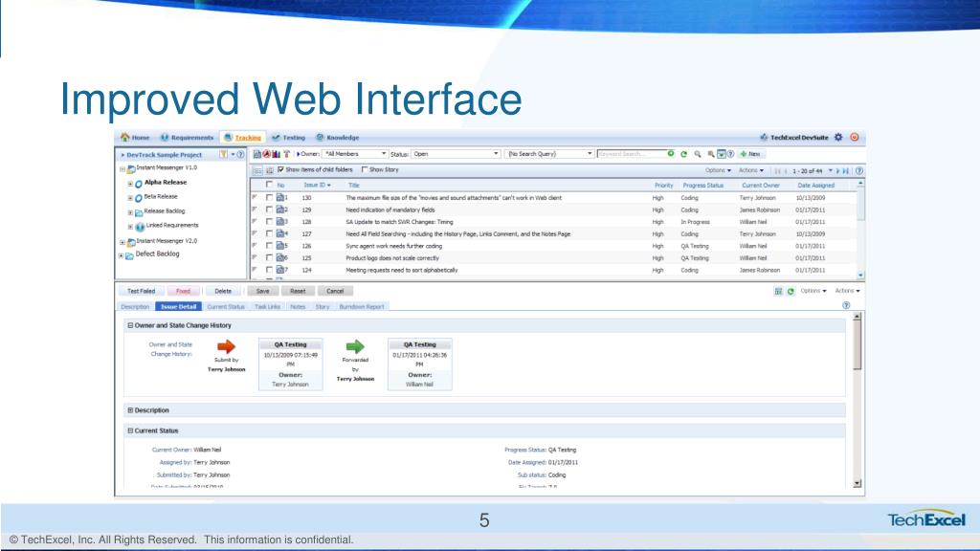Screen dimensions: 980x551
Task: Click the document icon for issue 127
Action: 280,233
